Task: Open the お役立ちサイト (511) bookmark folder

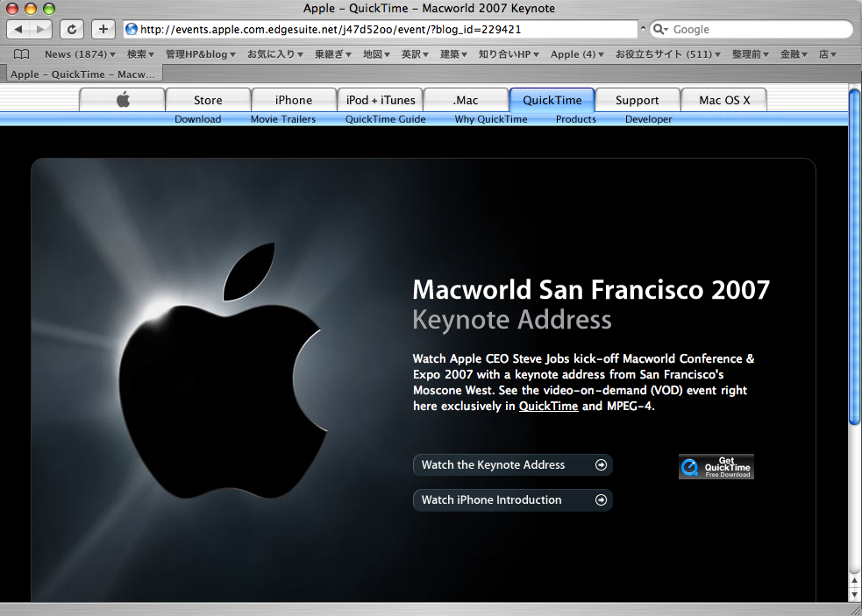Action: pyautogui.click(x=668, y=53)
